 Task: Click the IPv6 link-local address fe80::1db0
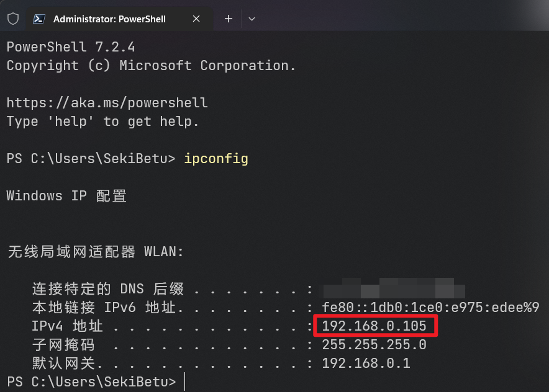tap(430, 308)
